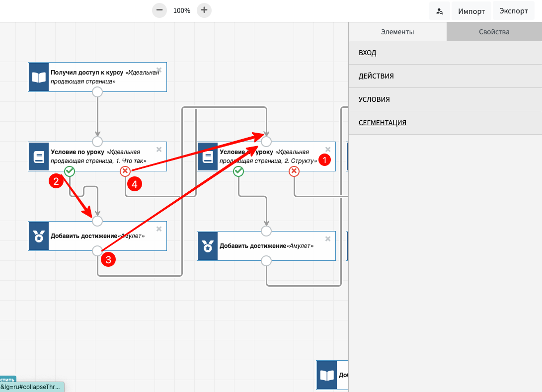Click green check output of second lesson condition
This screenshot has height=392, width=542.
point(238,171)
